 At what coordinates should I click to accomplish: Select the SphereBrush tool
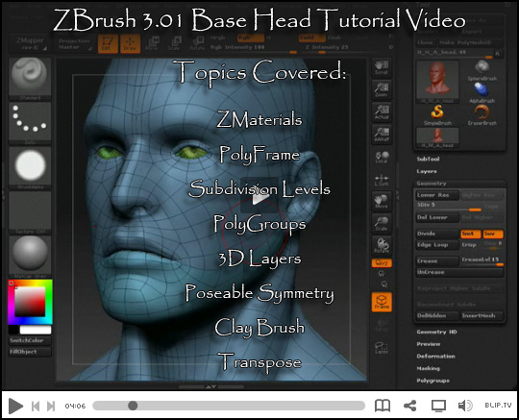point(482,70)
